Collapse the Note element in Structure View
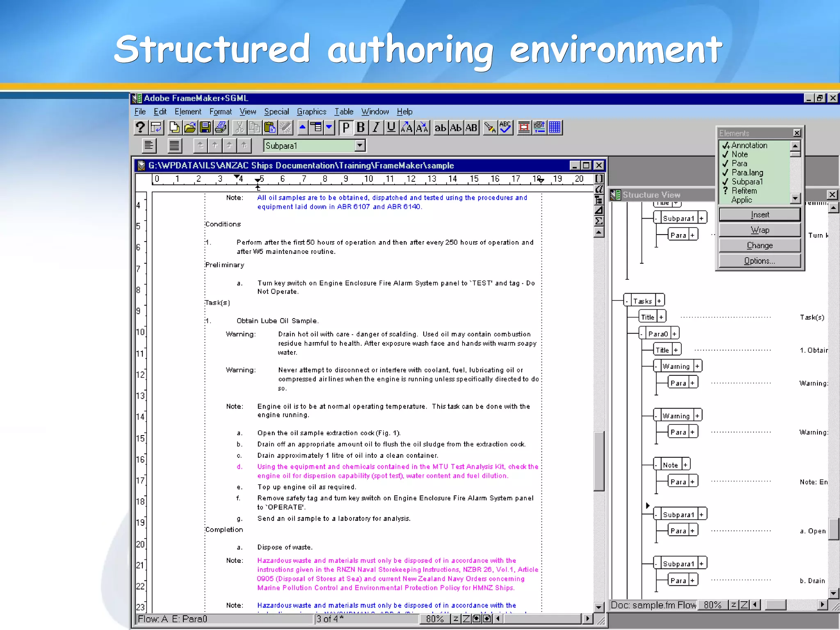Image resolution: width=840 pixels, height=630 pixels. (657, 465)
